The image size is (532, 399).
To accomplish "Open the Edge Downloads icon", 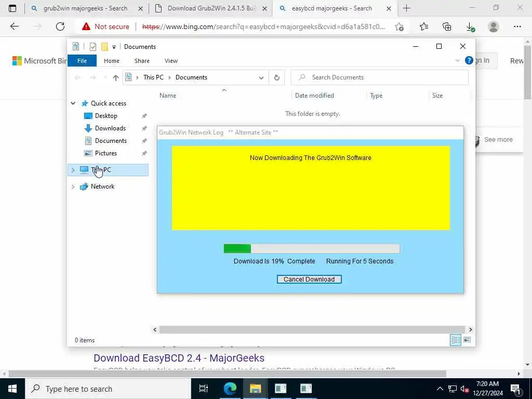I will tap(470, 26).
